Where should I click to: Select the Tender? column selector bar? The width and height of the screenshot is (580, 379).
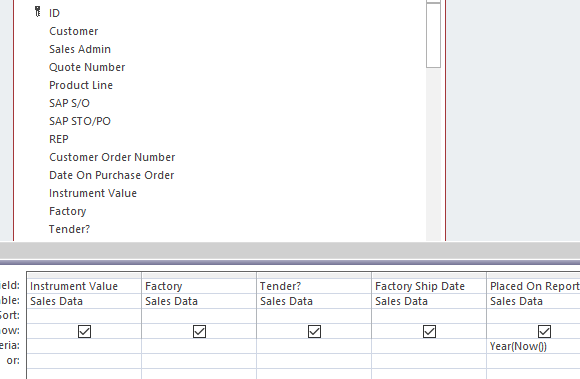tap(314, 275)
